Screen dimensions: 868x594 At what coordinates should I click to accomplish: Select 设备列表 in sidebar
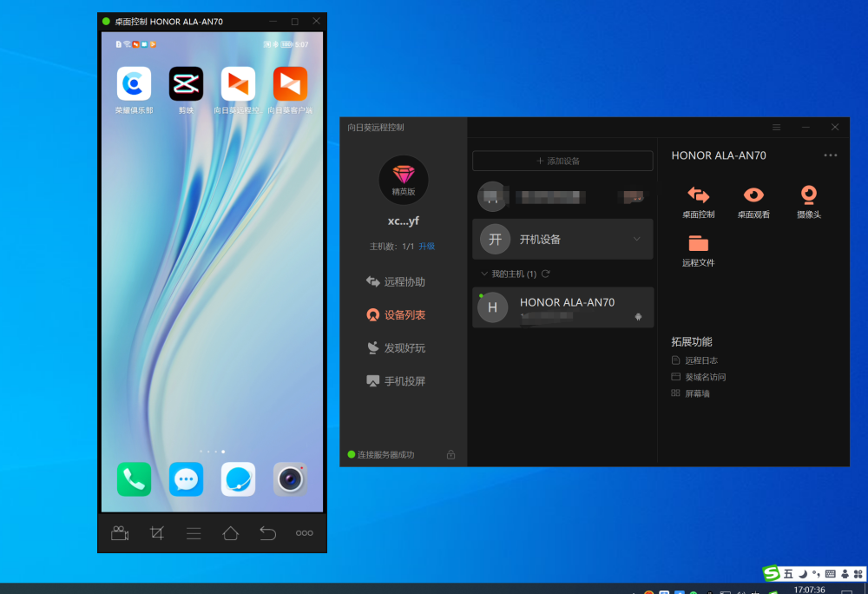coord(396,315)
